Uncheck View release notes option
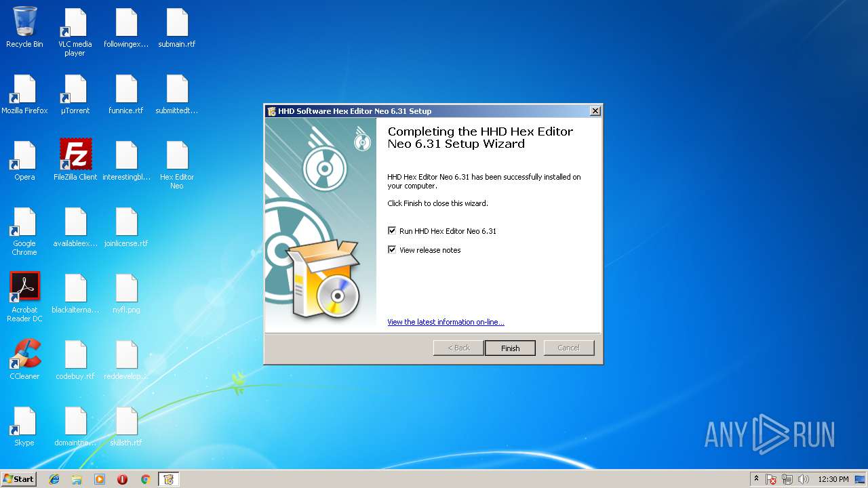Viewport: 868px width, 488px height. pos(391,250)
